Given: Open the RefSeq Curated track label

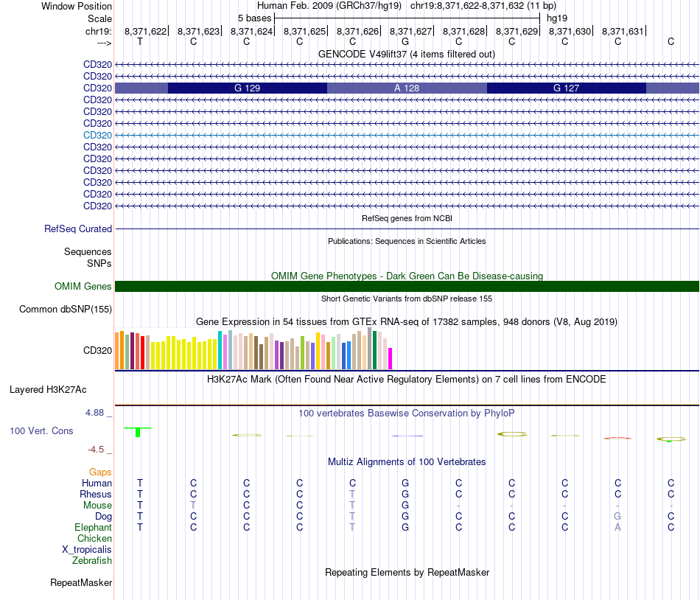Looking at the screenshot, I should pos(78,229).
